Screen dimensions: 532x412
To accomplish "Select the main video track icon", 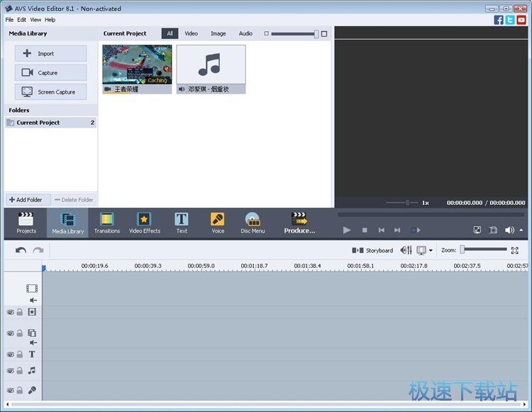I will point(32,289).
